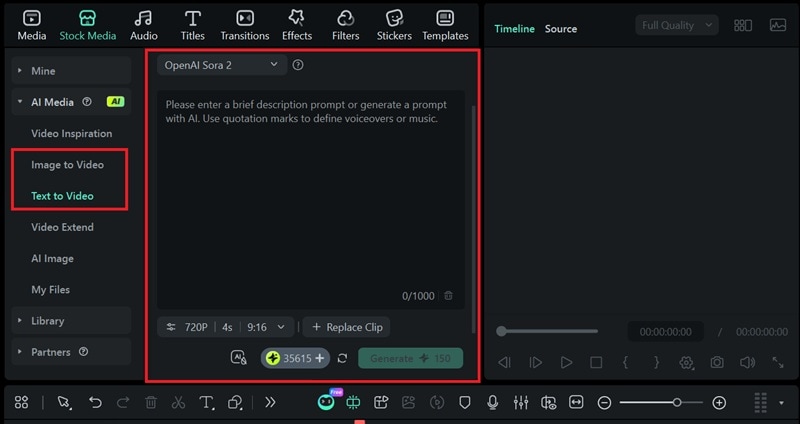This screenshot has height=424, width=800.
Task: Refresh the credits balance
Action: coord(342,358)
